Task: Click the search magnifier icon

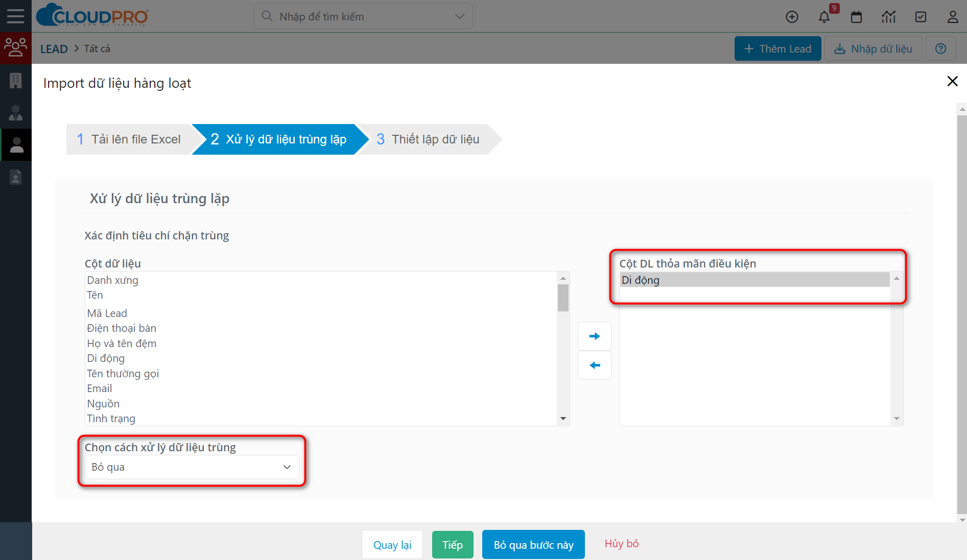Action: [267, 16]
